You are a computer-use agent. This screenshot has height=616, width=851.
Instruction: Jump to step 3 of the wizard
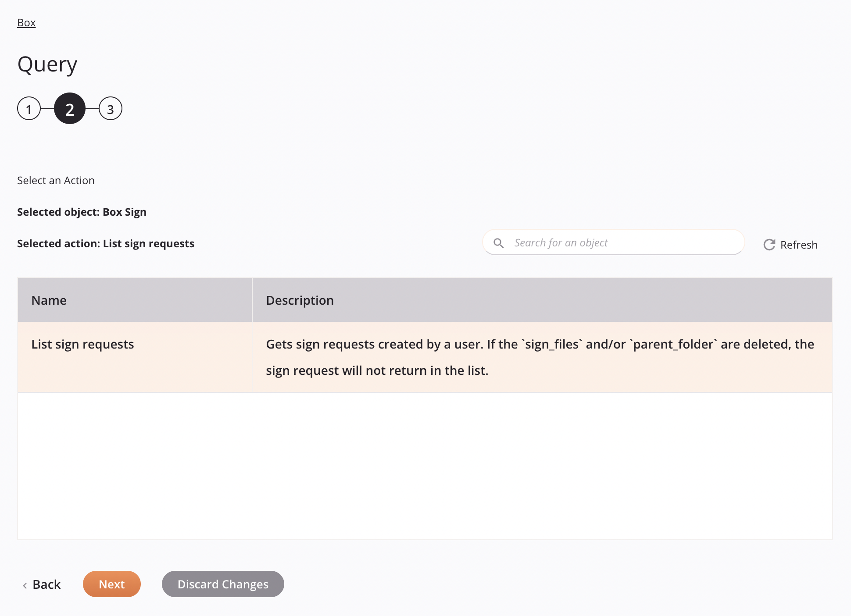(x=111, y=109)
